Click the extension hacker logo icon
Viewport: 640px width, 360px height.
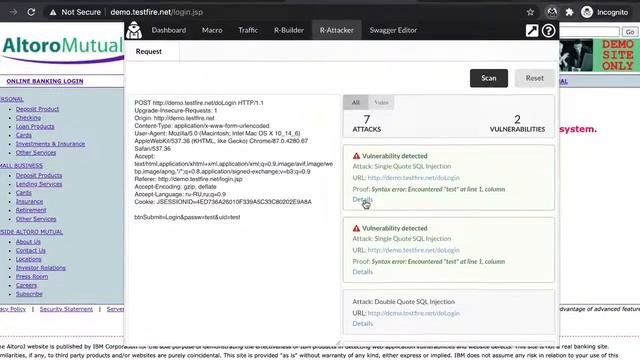(x=134, y=30)
